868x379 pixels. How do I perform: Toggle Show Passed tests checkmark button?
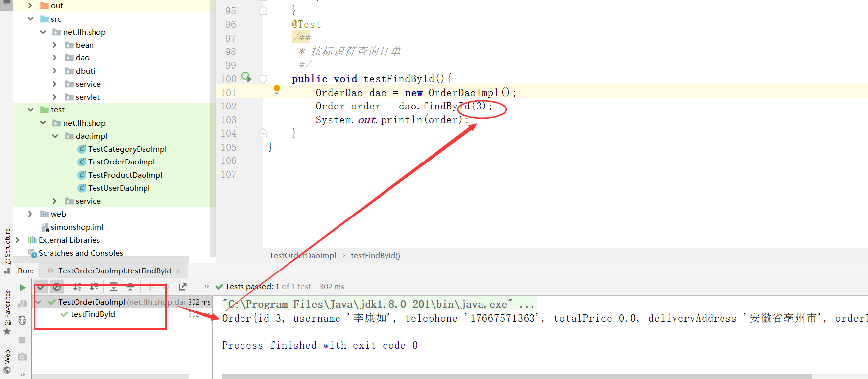pos(41,287)
